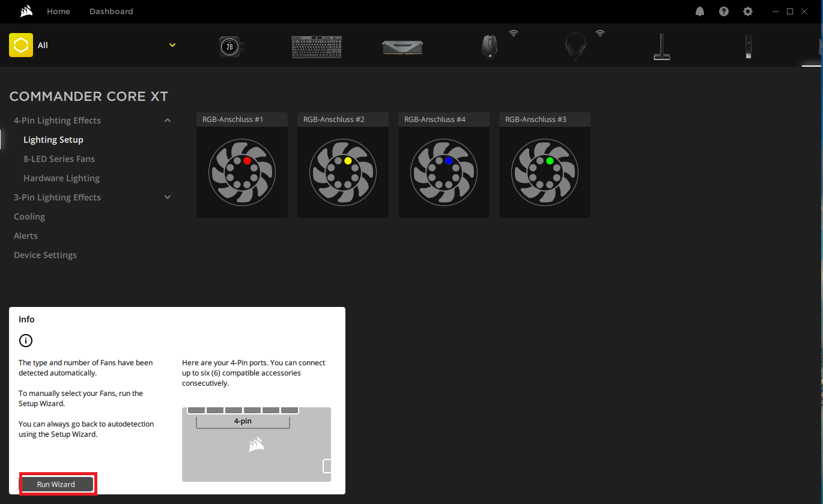Viewport: 823px width, 504px height.
Task: Open the settings gear icon
Action: click(x=748, y=11)
